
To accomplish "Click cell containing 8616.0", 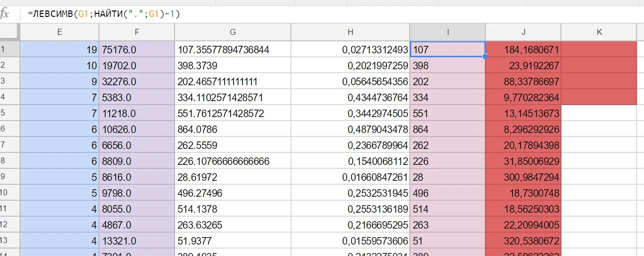I will (x=137, y=177).
